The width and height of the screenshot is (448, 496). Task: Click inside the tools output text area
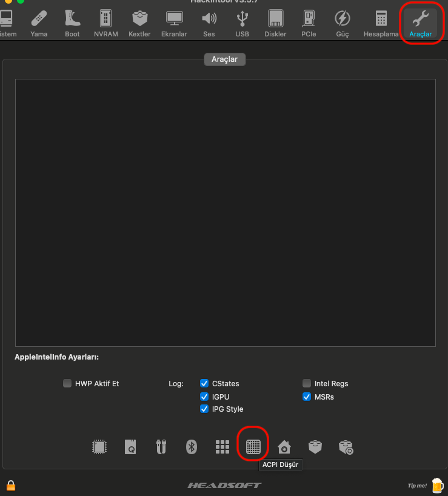[x=226, y=213]
